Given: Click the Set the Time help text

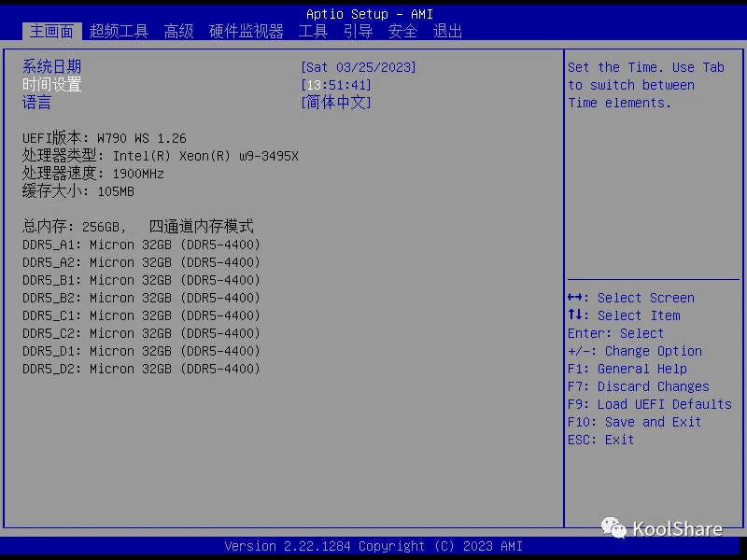Looking at the screenshot, I should [x=646, y=85].
